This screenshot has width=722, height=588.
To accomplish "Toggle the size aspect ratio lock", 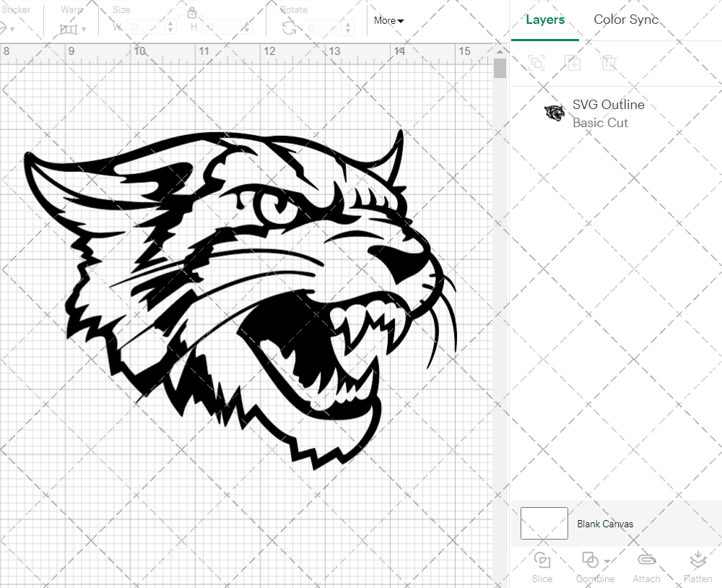I will (x=192, y=12).
